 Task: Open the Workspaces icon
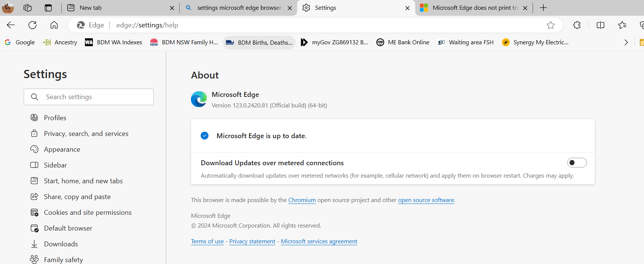pyautogui.click(x=27, y=8)
